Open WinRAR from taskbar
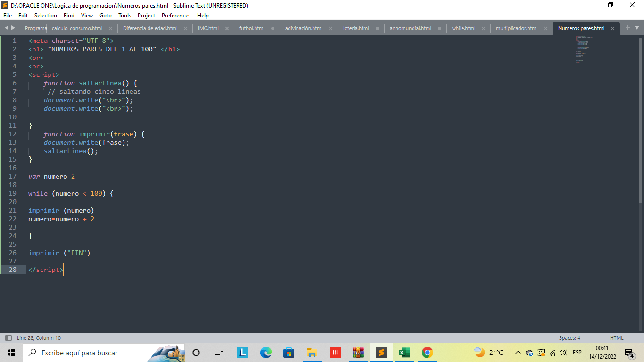This screenshot has width=644, height=362. pos(358,353)
